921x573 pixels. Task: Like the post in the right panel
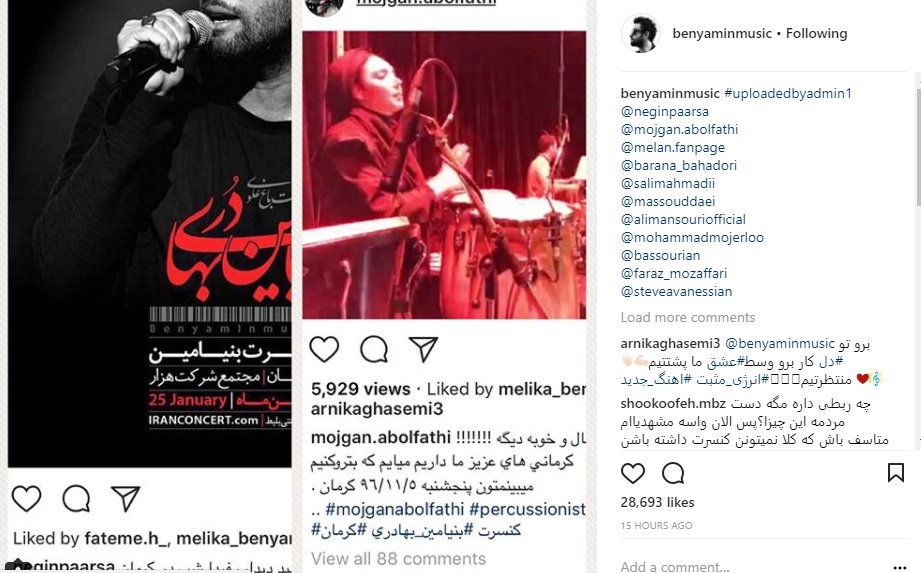pos(633,473)
